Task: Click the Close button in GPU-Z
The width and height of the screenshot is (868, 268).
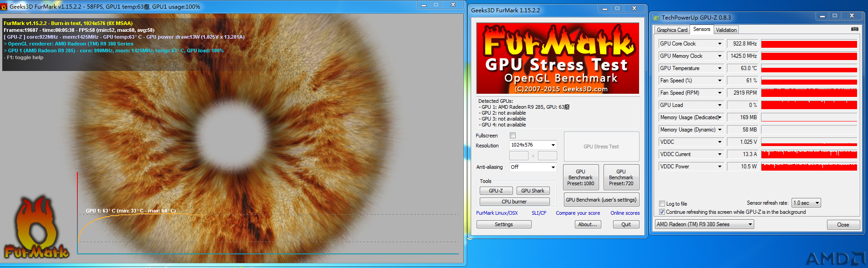Action: [843, 225]
